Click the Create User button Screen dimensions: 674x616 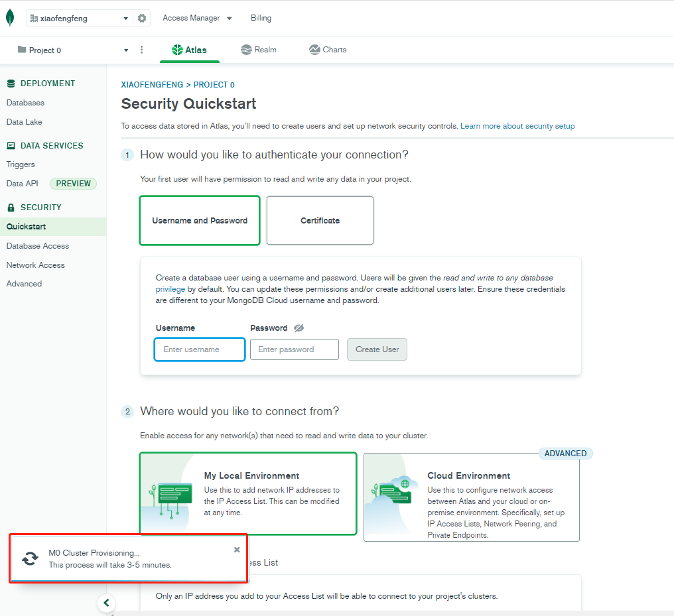377,349
